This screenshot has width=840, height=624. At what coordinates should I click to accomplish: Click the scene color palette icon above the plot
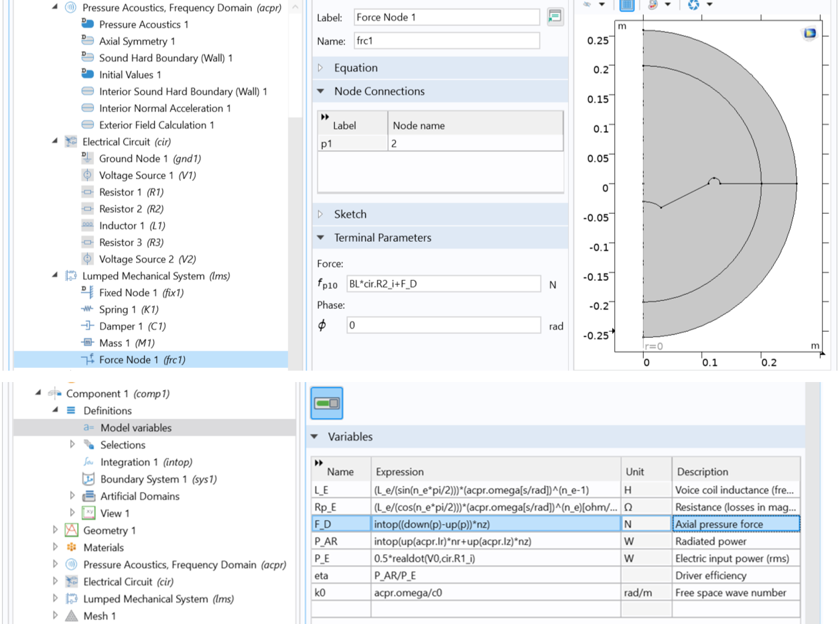click(652, 5)
